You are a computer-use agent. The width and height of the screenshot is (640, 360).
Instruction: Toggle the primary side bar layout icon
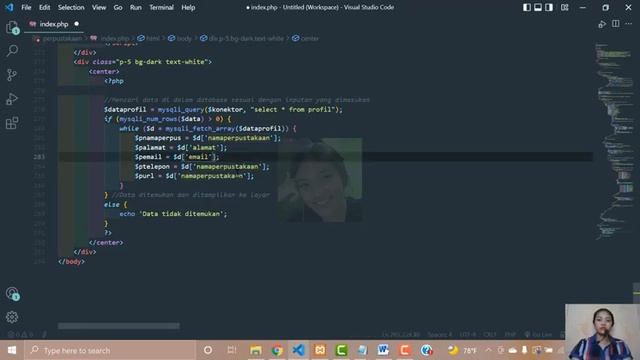pyautogui.click(x=527, y=7)
